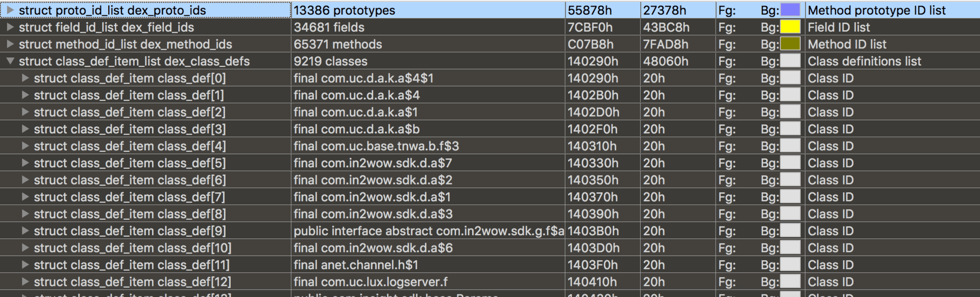980x297 pixels.
Task: Click the '65371 methods' value cell
Action: click(338, 44)
